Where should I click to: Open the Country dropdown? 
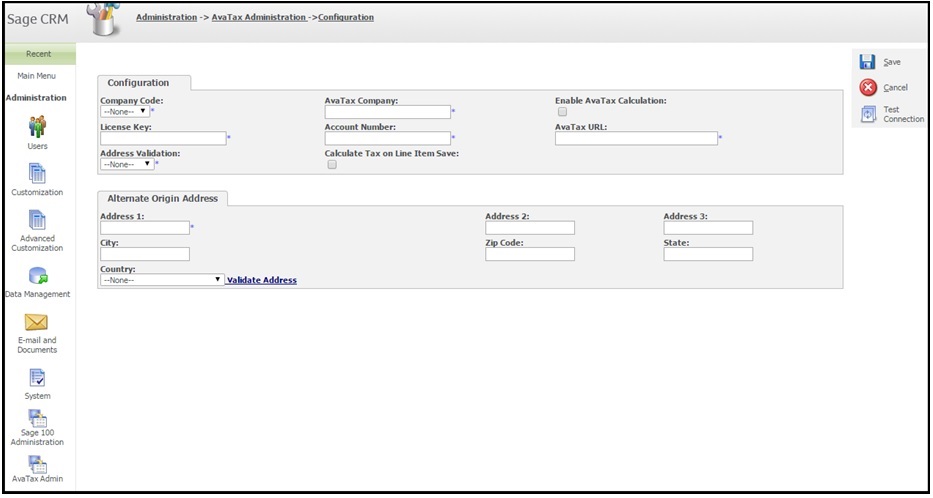pyautogui.click(x=162, y=280)
